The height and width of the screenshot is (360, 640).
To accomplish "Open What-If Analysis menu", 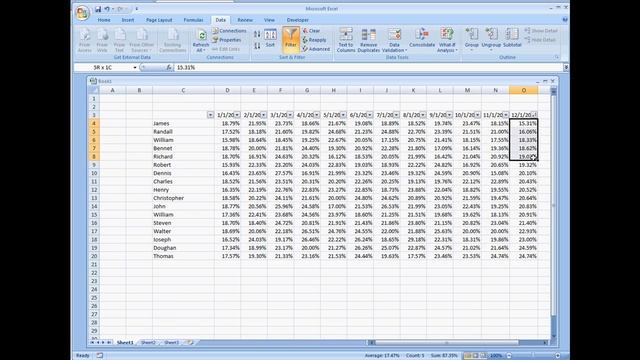I will 447,40.
